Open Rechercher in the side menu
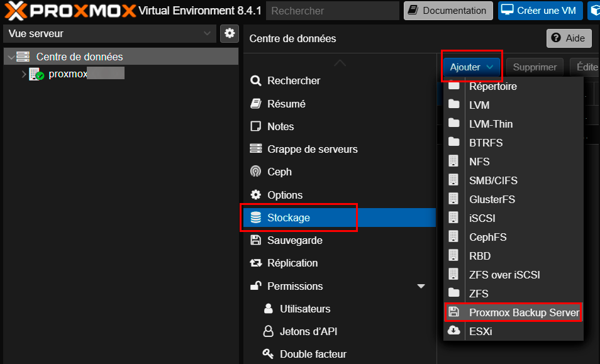 tap(340, 80)
